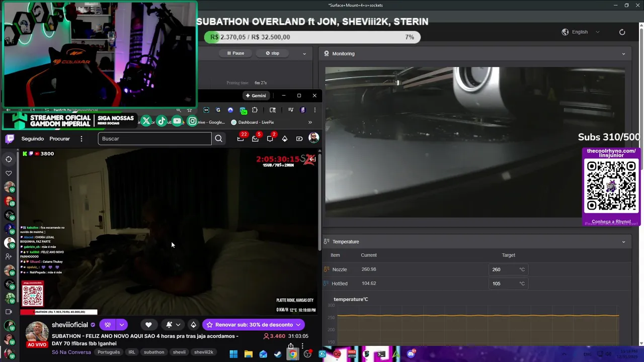This screenshot has height=362, width=644.
Task: Click the printer app vertical scrollbar down arrow
Action: point(641,343)
